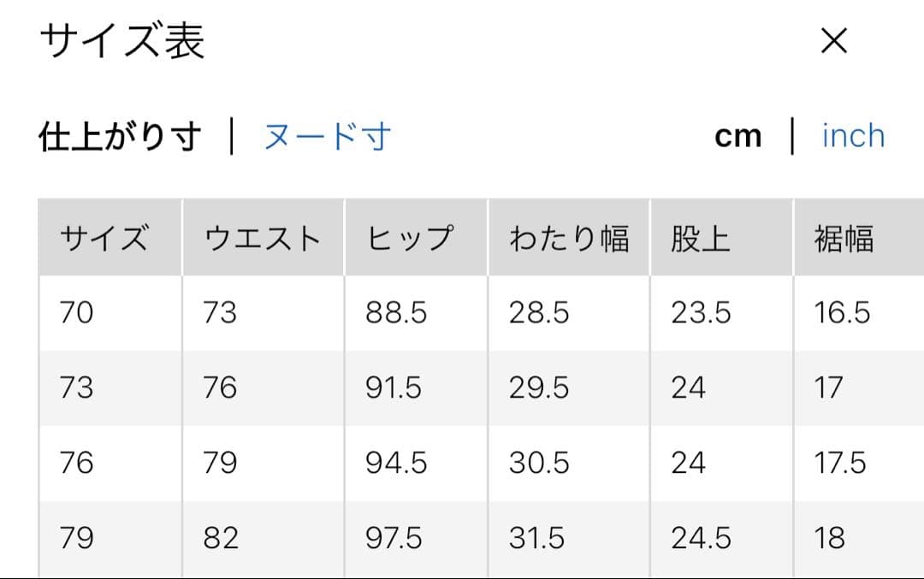Close the サイズ表 size chart dialog
This screenshot has height=579, width=924.
point(834,41)
